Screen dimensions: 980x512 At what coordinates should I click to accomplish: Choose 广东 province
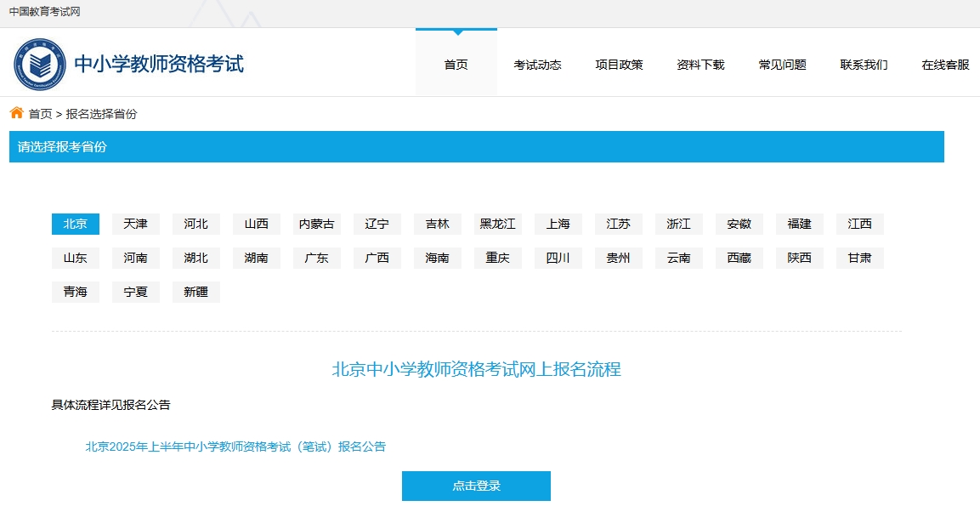(317, 259)
